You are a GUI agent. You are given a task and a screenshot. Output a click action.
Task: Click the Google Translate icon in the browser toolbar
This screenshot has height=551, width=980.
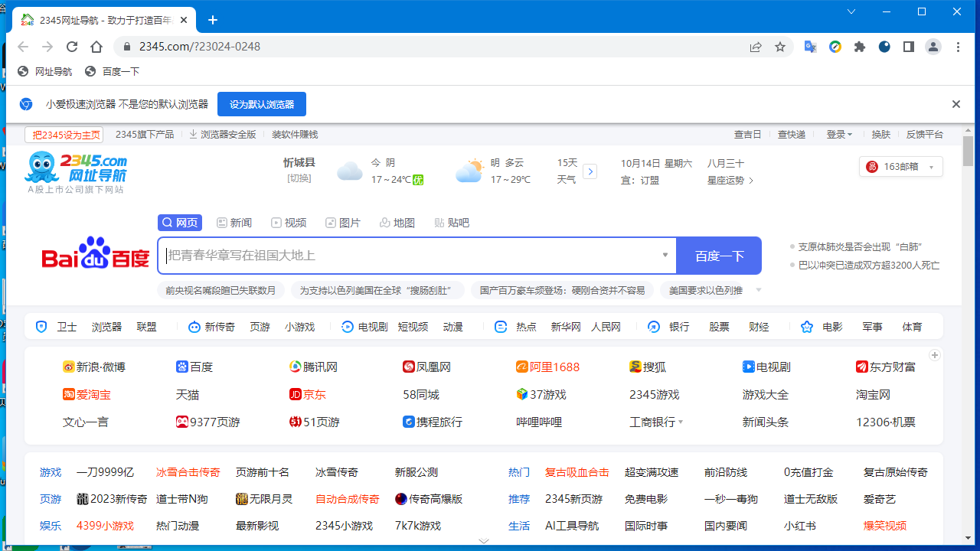(810, 47)
